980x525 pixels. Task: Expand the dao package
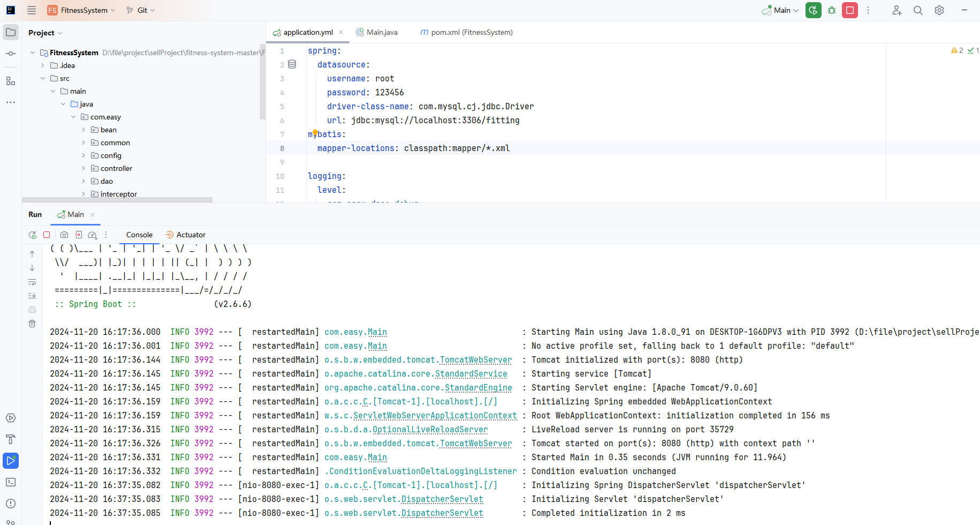[x=83, y=181]
